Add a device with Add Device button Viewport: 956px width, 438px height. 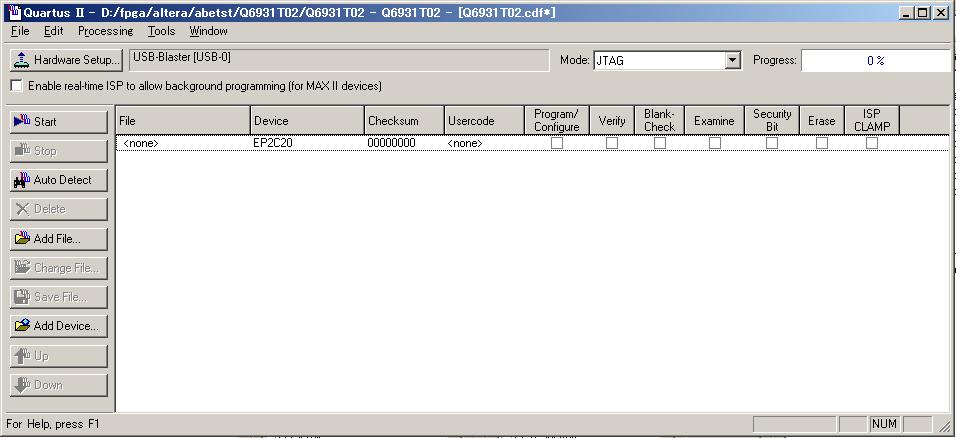[x=59, y=326]
